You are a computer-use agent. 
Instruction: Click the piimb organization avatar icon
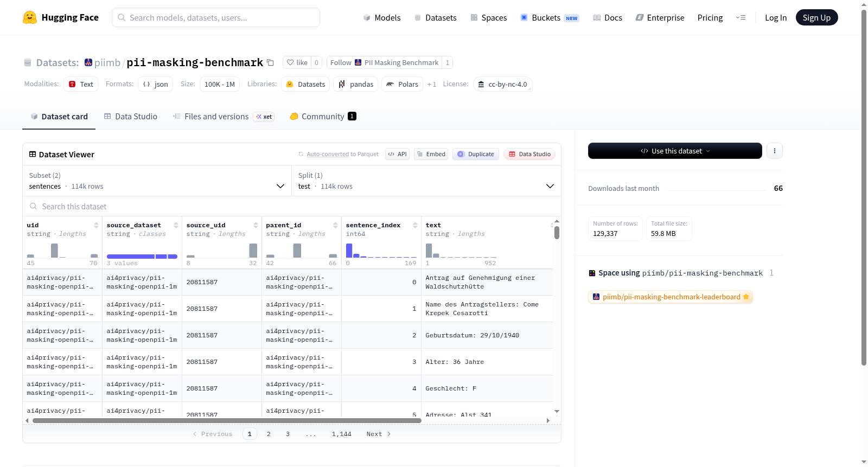[88, 62]
